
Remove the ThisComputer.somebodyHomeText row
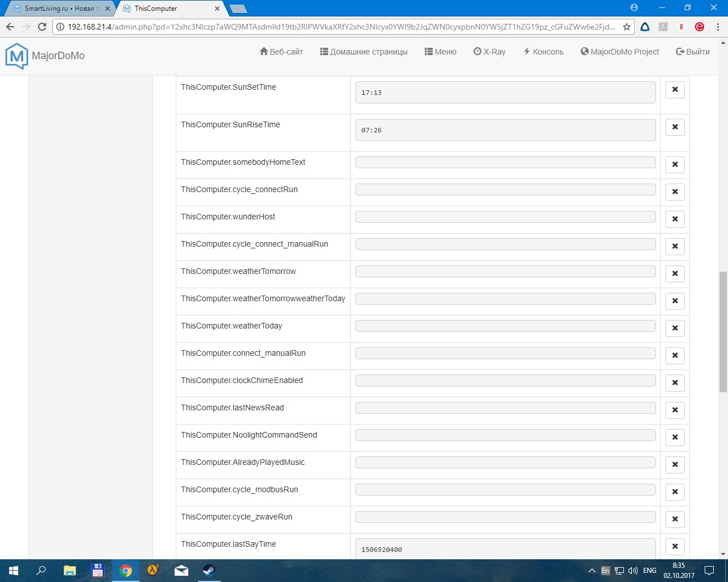(675, 164)
